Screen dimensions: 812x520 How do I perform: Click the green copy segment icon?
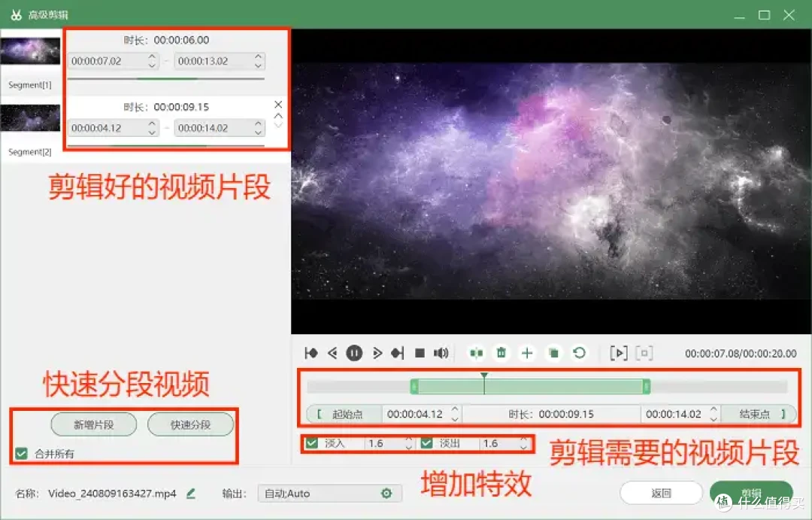tap(553, 354)
